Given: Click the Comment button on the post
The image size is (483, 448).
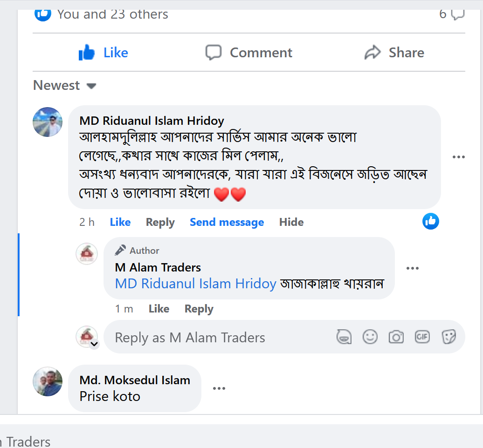Looking at the screenshot, I should (249, 53).
